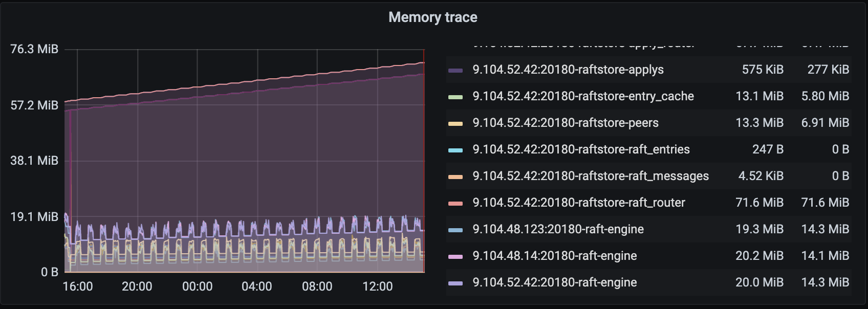The width and height of the screenshot is (868, 309).
Task: Click the 20.0 MiB value for 9.104.52.42 raft-engine
Action: [759, 282]
